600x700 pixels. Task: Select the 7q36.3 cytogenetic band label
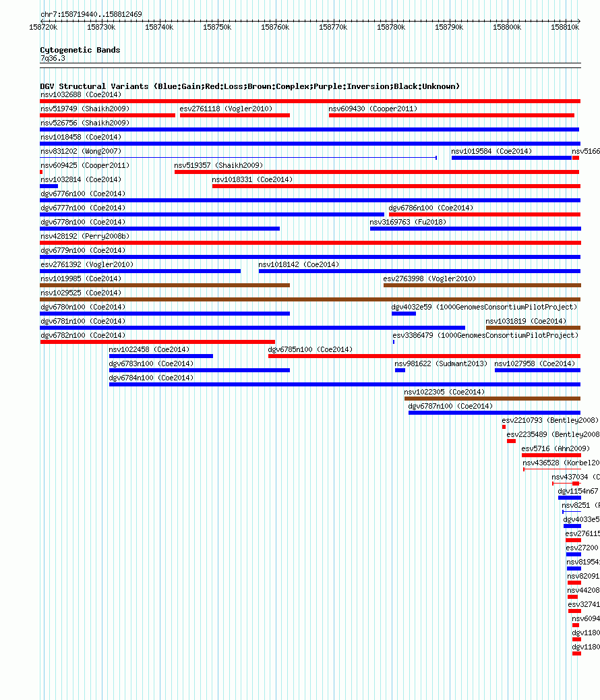tap(53, 59)
